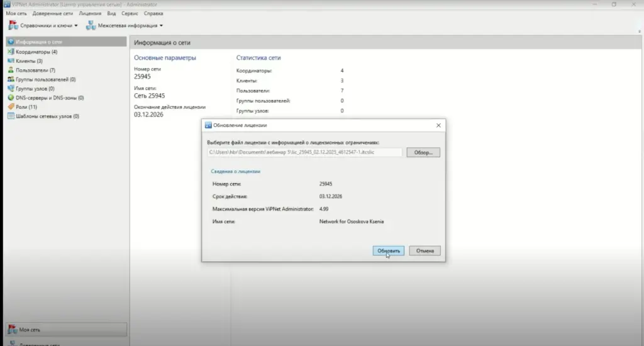Open the Лицензия menu
644x346 pixels.
90,14
